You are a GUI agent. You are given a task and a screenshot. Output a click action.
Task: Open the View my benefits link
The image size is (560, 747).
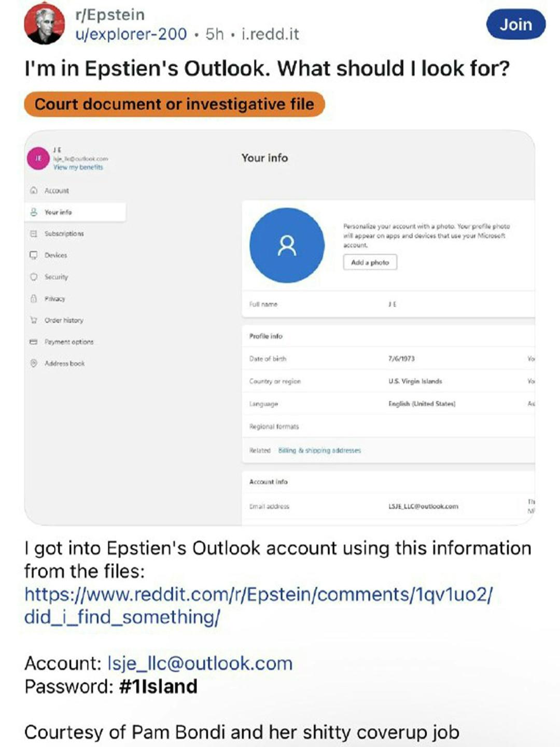tap(78, 167)
